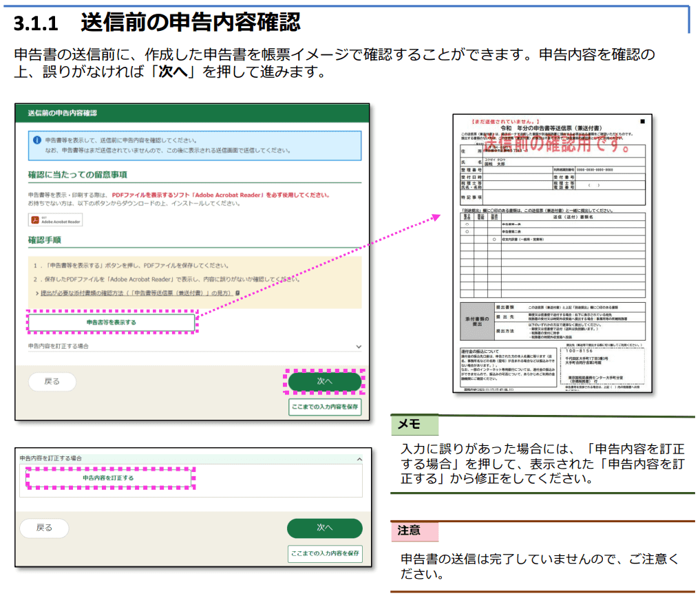The image size is (700, 598).
Task: Select the 戻る button in the bottom panel
Action: click(44, 528)
